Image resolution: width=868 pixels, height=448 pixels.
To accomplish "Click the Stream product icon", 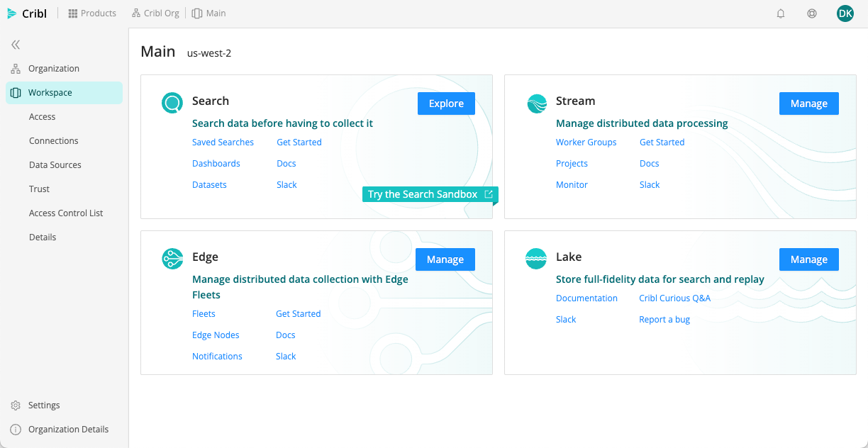I will click(x=536, y=102).
